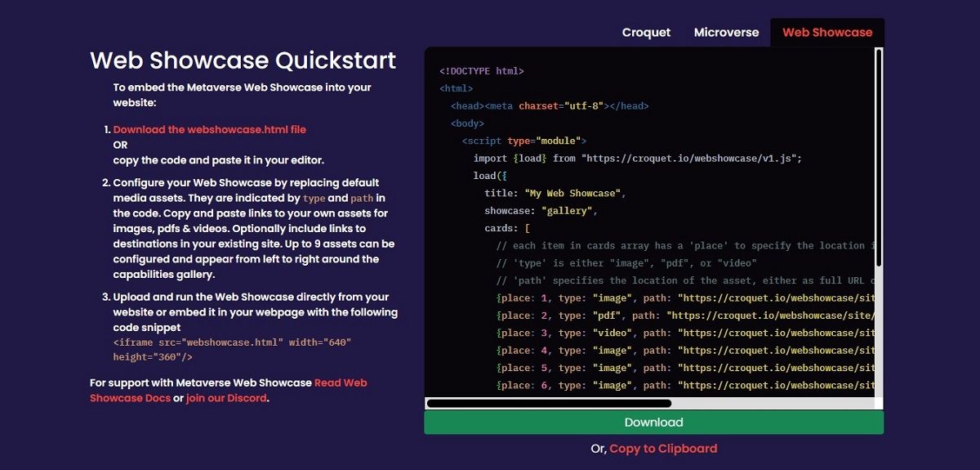Click the import {load} code line
Image resolution: width=980 pixels, height=470 pixels.
click(x=637, y=159)
